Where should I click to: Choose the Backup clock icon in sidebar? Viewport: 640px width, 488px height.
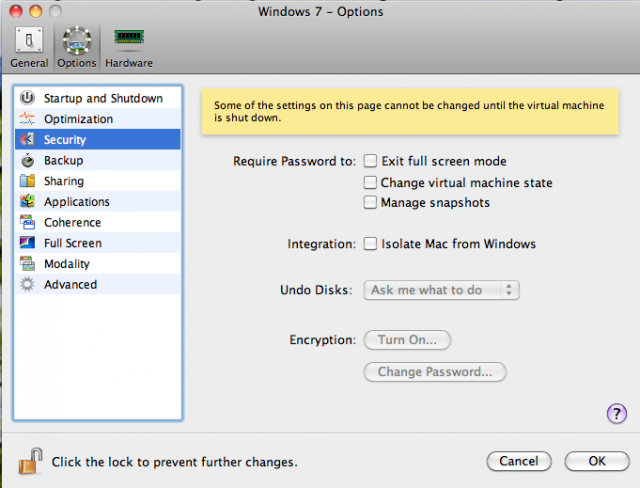[27, 160]
